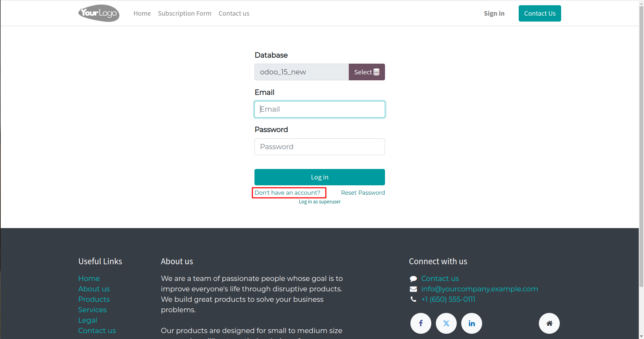The width and height of the screenshot is (644, 339).
Task: Click into the Password field
Action: point(320,147)
